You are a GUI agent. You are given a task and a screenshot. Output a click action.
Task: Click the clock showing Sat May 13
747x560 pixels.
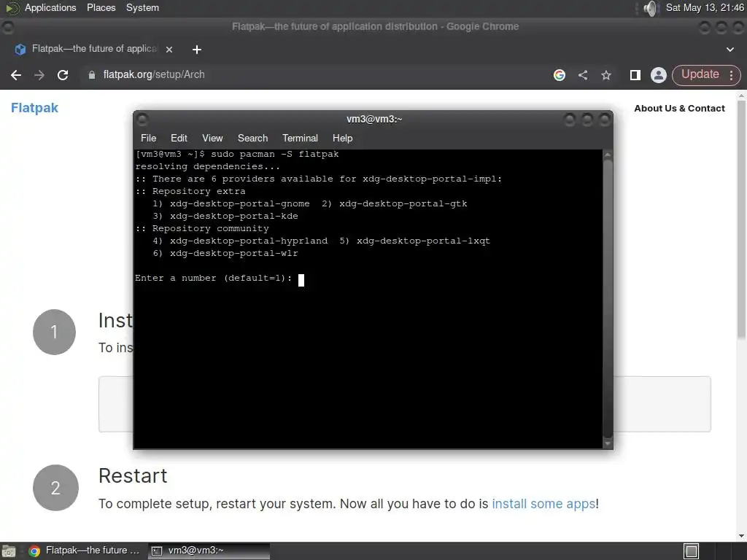pos(705,7)
